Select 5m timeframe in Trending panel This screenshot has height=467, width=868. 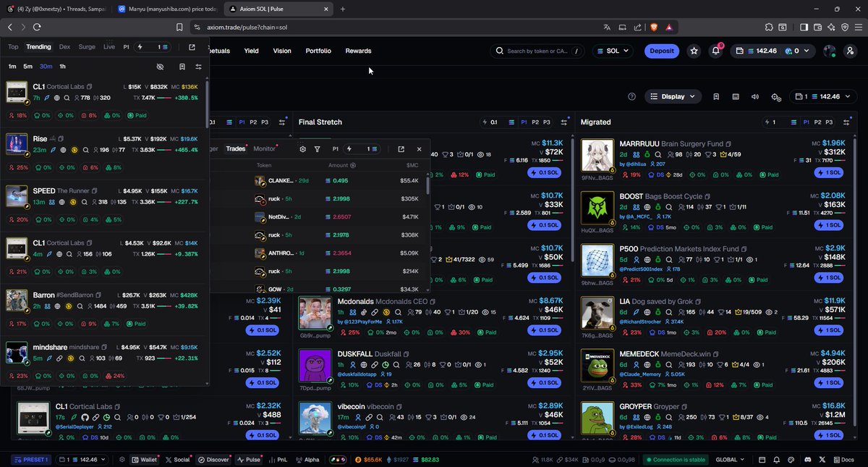27,67
